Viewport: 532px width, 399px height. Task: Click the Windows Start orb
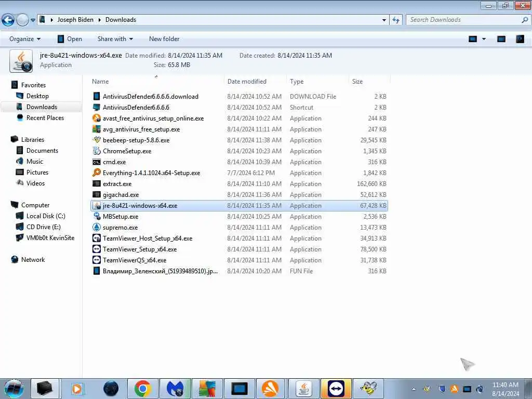[x=14, y=389]
